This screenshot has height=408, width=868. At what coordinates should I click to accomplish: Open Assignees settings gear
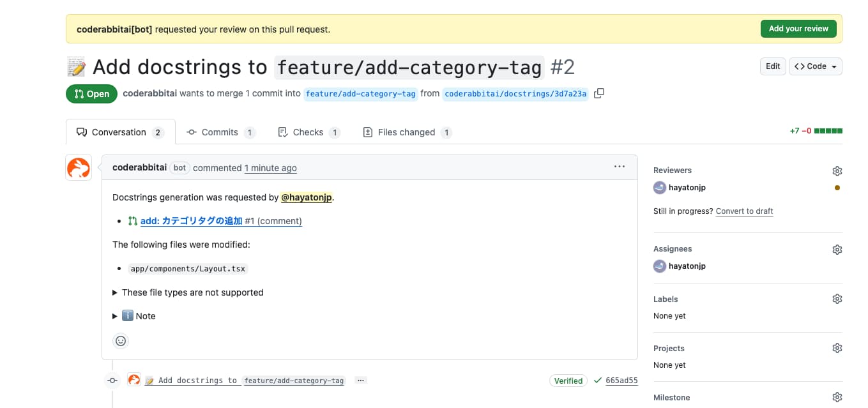pos(837,250)
